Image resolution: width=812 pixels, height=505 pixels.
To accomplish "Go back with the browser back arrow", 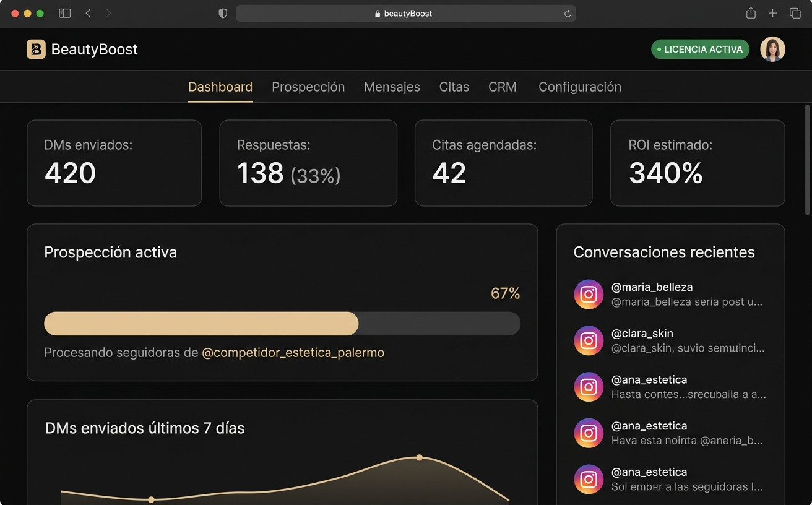I will pos(88,13).
